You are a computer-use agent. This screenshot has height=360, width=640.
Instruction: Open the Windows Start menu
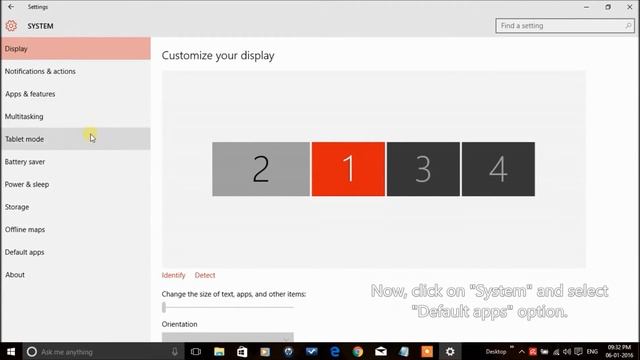coord(11,351)
